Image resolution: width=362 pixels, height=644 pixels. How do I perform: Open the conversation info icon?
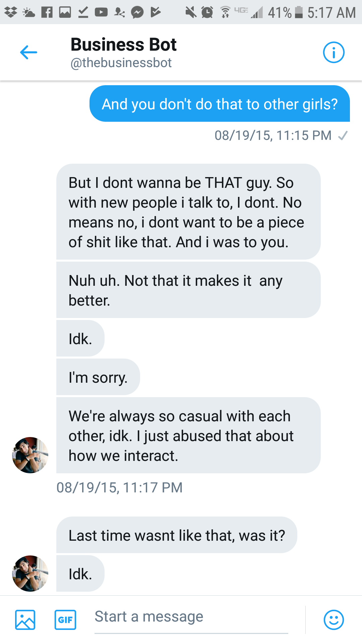[x=334, y=53]
